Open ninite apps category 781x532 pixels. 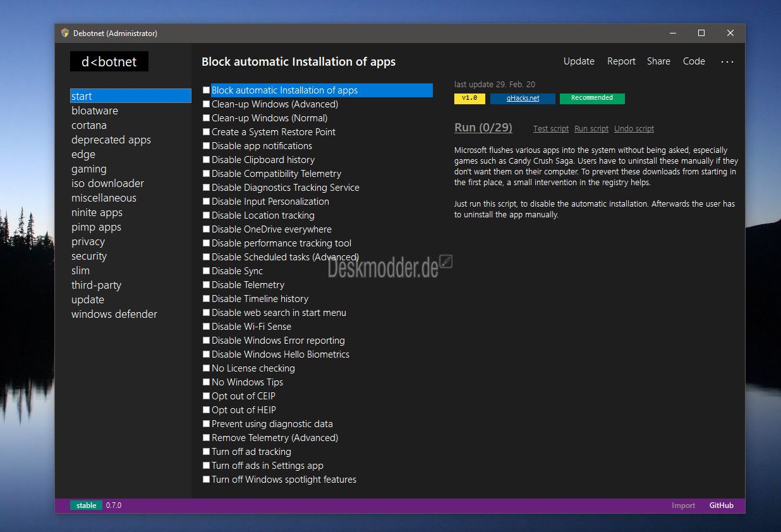97,212
